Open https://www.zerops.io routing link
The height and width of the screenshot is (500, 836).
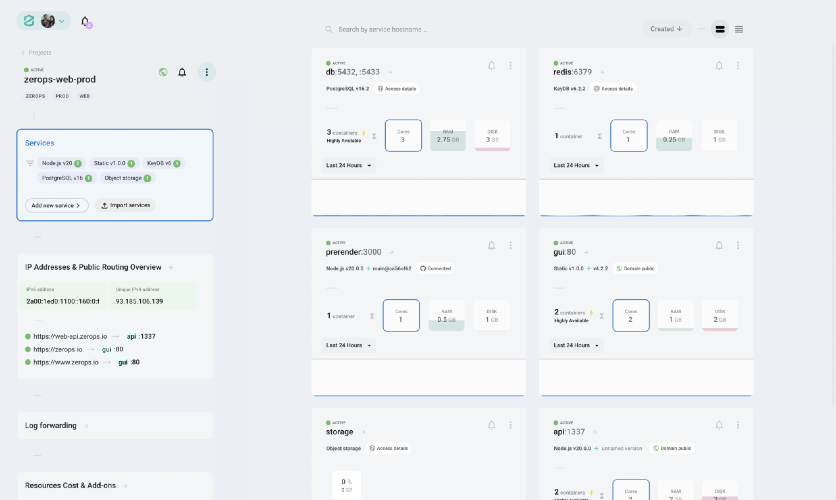click(66, 362)
